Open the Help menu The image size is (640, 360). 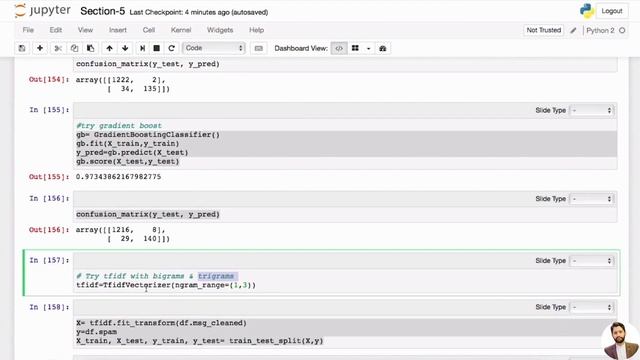click(256, 30)
